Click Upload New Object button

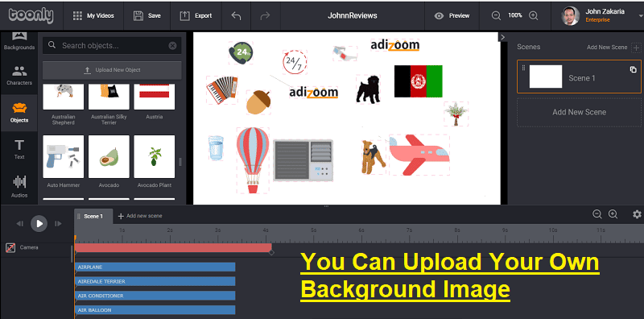click(112, 70)
